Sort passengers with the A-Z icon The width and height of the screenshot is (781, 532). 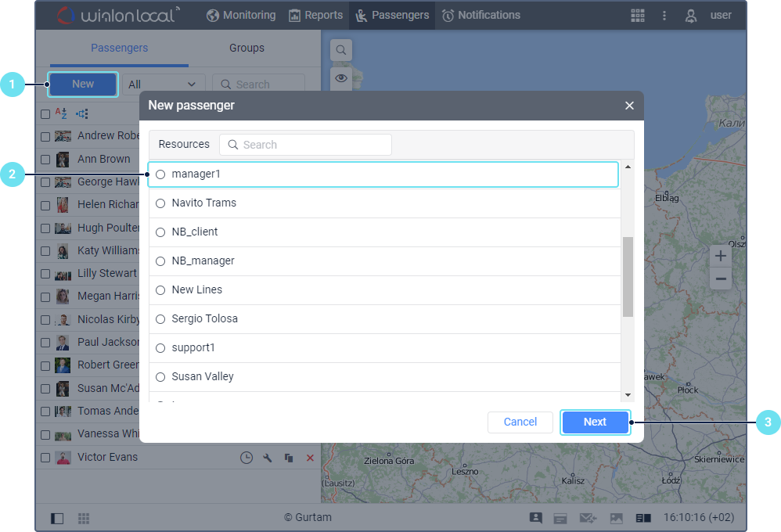pos(61,113)
